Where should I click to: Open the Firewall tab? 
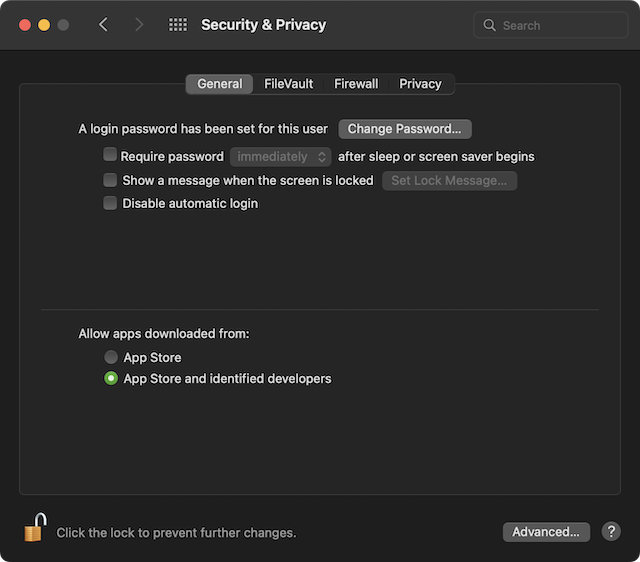[356, 84]
